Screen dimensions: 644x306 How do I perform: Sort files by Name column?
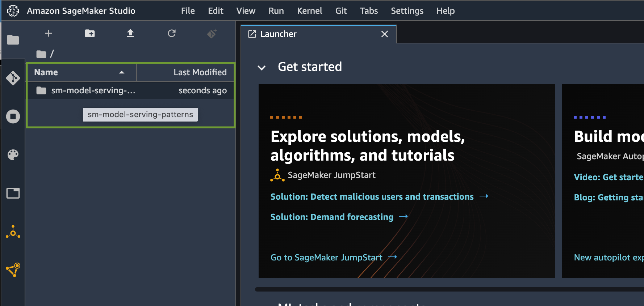(x=82, y=72)
